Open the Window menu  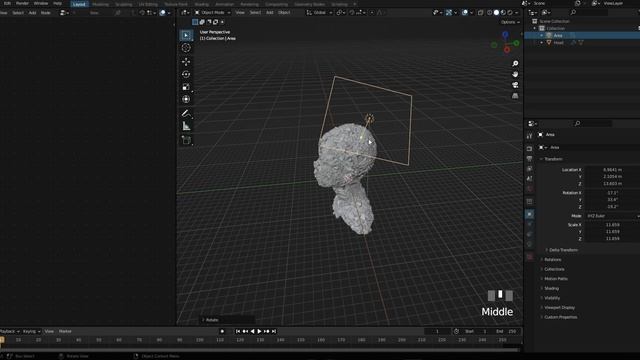pyautogui.click(x=41, y=3)
